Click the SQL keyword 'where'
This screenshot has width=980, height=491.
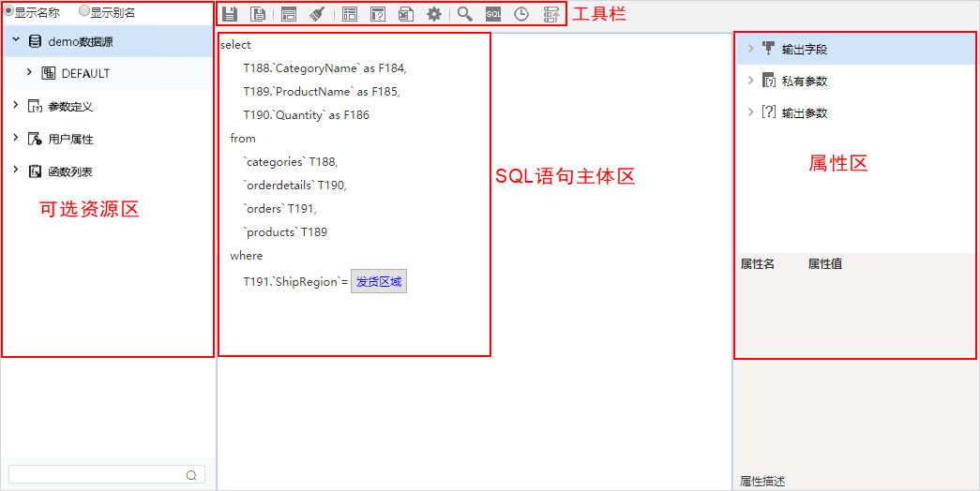[x=247, y=256]
